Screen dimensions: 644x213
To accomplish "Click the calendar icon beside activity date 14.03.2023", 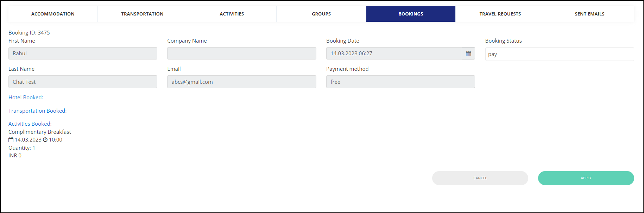I will [11, 140].
